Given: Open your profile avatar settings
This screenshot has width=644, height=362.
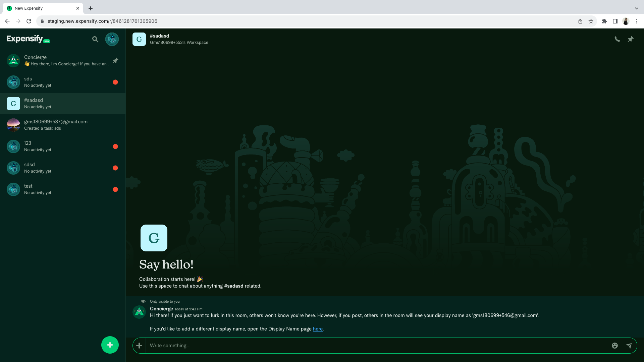Looking at the screenshot, I should point(112,39).
